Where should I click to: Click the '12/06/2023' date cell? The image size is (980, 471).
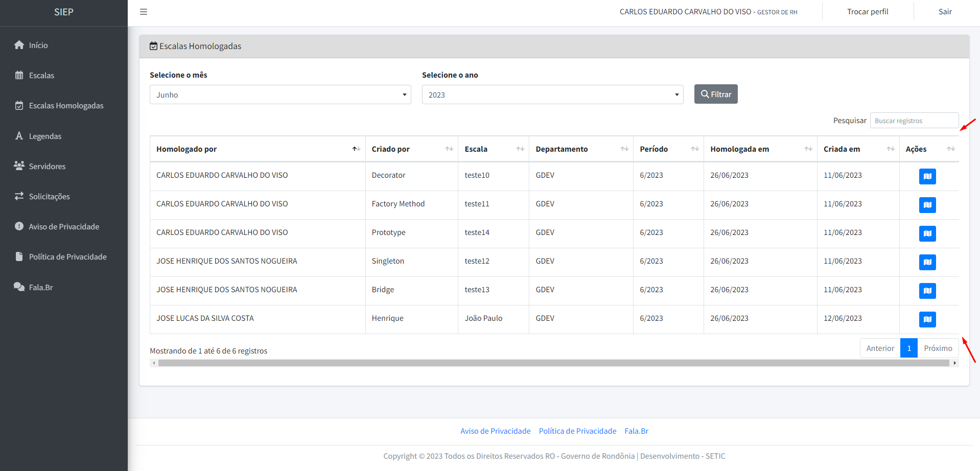858,319
